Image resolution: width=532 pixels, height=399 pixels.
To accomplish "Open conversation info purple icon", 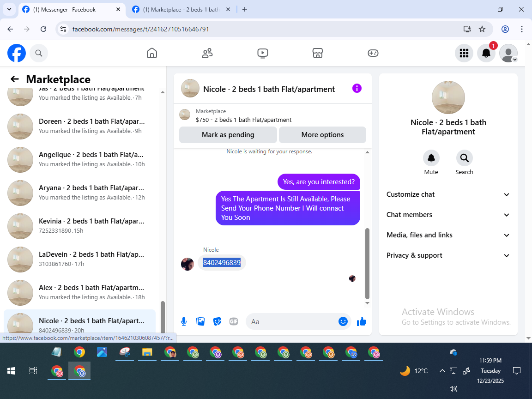I will point(357,89).
